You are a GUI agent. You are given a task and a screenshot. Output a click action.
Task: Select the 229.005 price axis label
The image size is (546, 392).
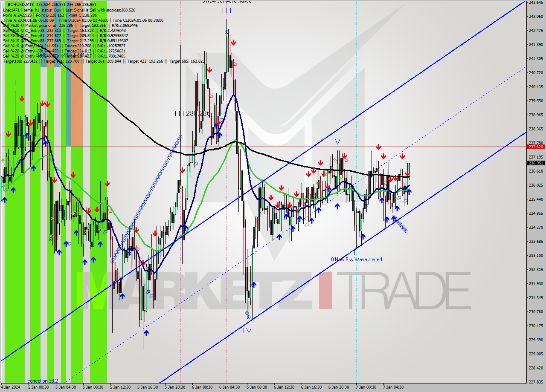[536, 354]
